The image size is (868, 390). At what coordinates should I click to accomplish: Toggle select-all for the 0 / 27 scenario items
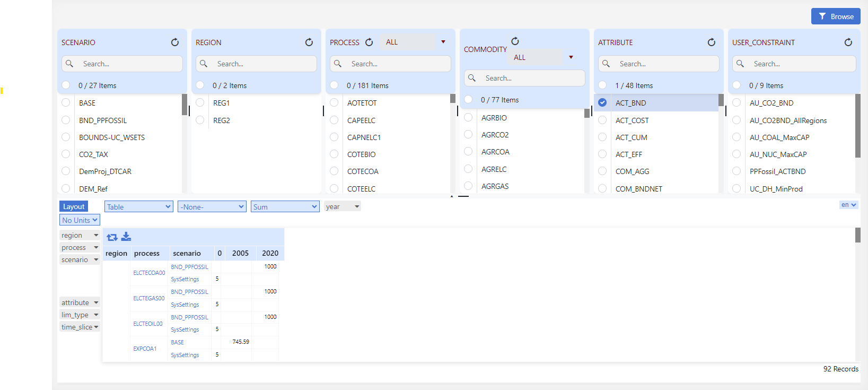coord(66,85)
